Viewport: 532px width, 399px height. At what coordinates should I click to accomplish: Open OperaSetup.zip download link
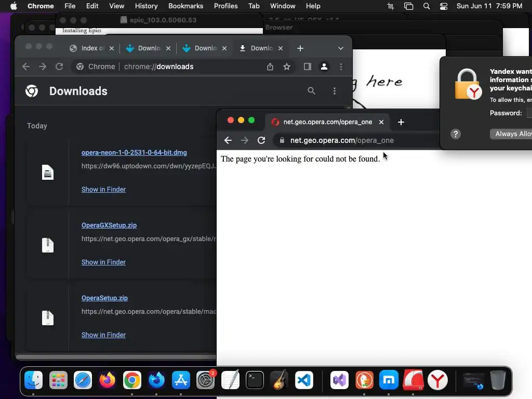tap(104, 298)
